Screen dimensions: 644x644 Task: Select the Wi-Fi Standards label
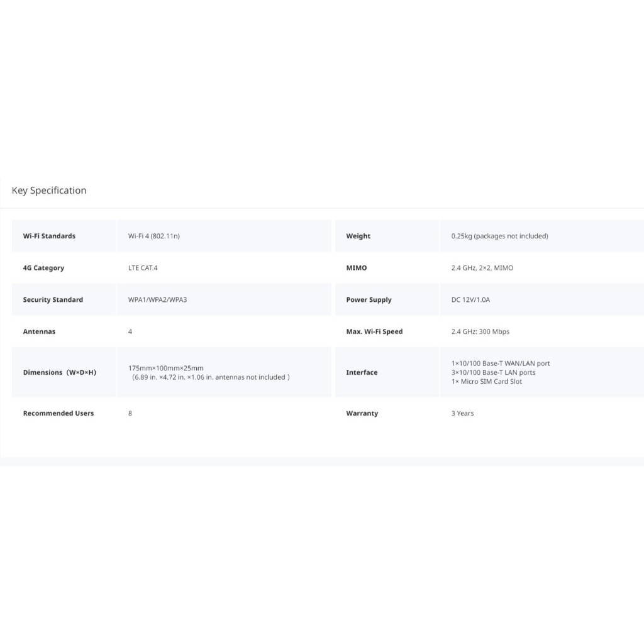pyautogui.click(x=49, y=236)
